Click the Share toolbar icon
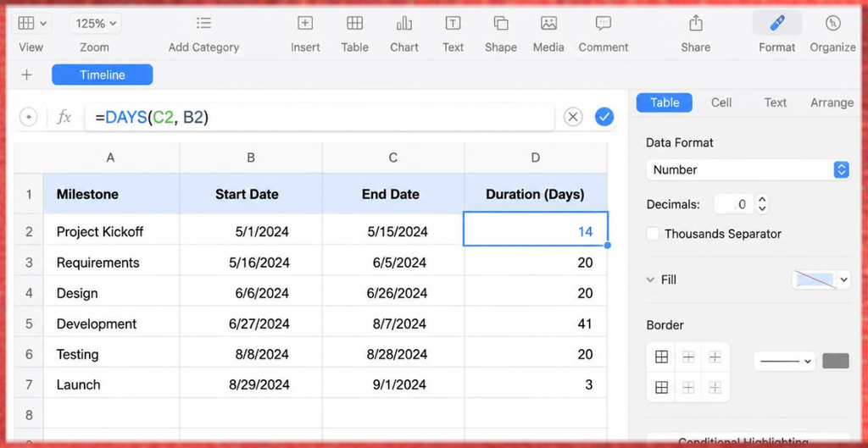 point(695,23)
